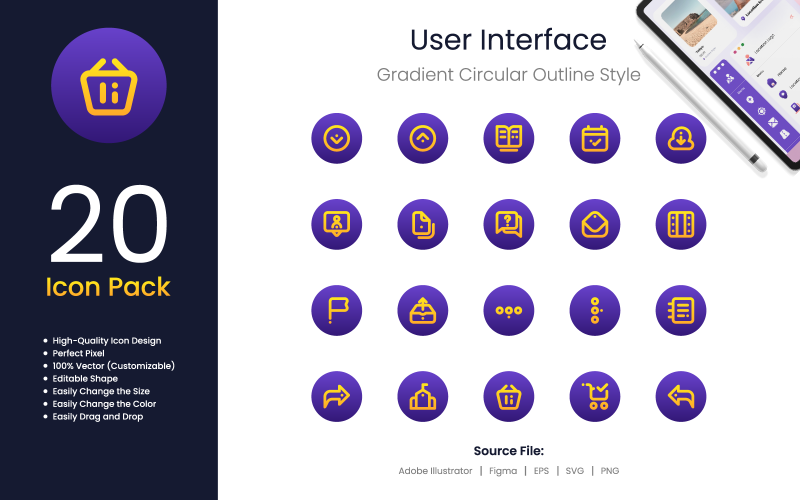
Task: Click the circled chevron-up icon
Action: (x=422, y=139)
